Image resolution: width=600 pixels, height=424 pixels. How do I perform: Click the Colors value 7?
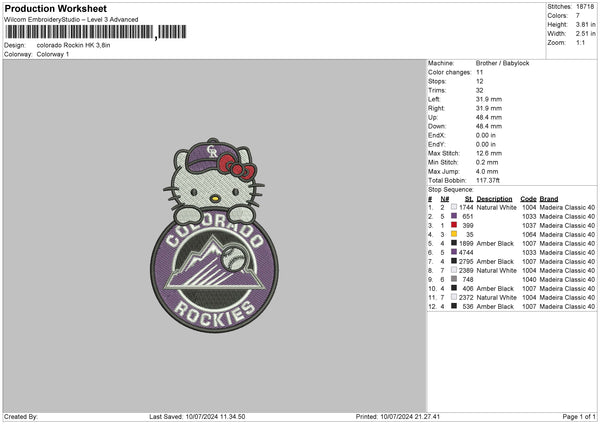coord(578,16)
